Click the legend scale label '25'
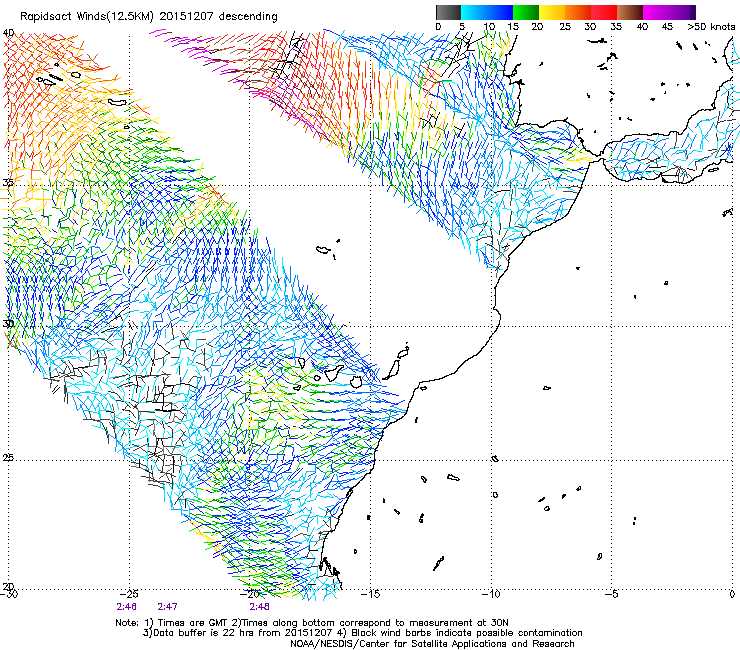The image size is (740, 650). tap(564, 26)
